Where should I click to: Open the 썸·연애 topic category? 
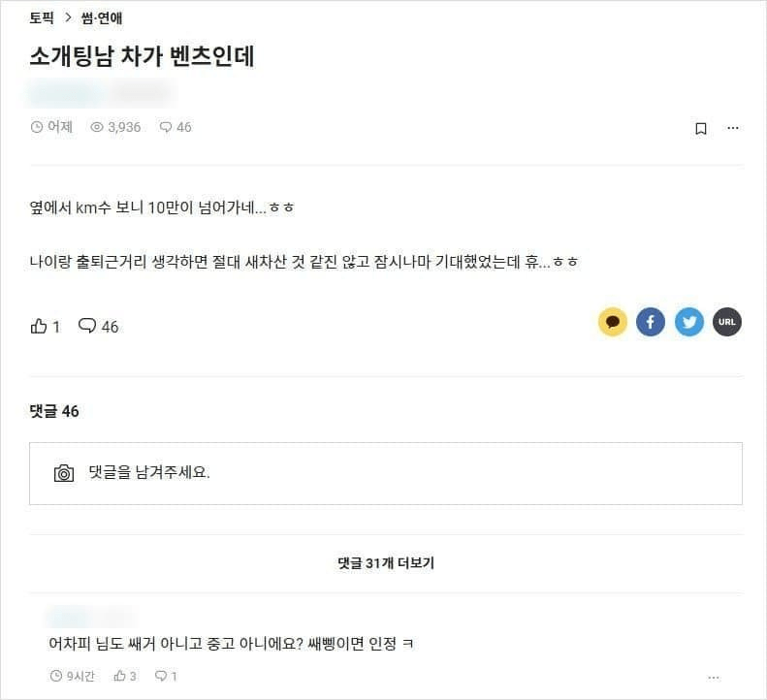pyautogui.click(x=102, y=17)
